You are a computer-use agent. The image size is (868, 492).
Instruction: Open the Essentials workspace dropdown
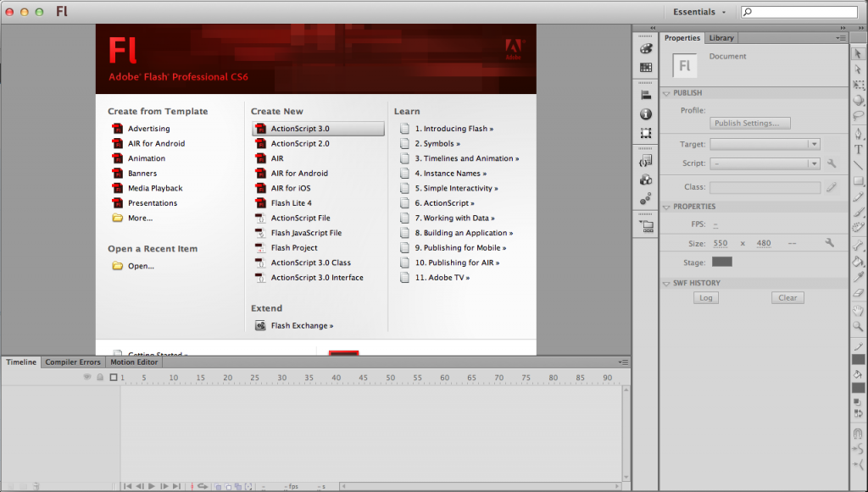(x=699, y=12)
